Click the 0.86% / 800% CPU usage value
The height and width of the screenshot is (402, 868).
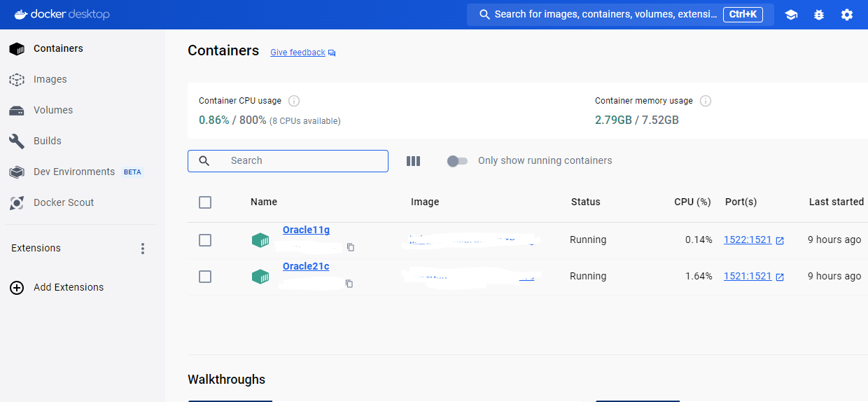coord(232,120)
